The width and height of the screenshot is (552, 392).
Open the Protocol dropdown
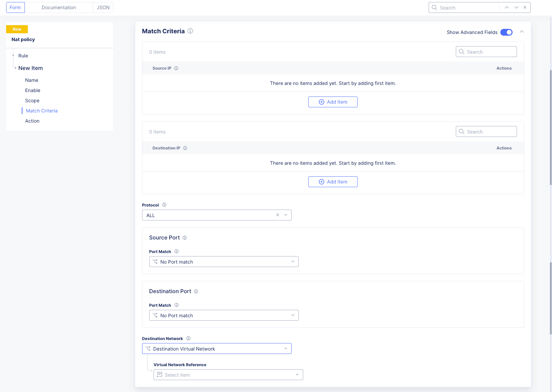pos(286,215)
